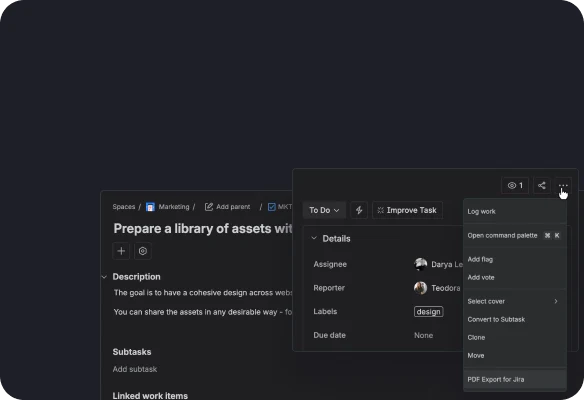Click Due date None value

point(423,335)
